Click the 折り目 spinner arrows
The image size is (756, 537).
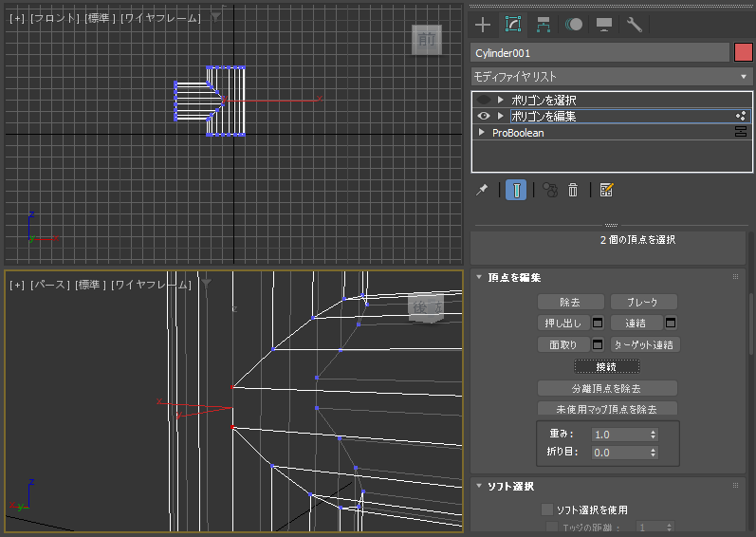[x=654, y=453]
